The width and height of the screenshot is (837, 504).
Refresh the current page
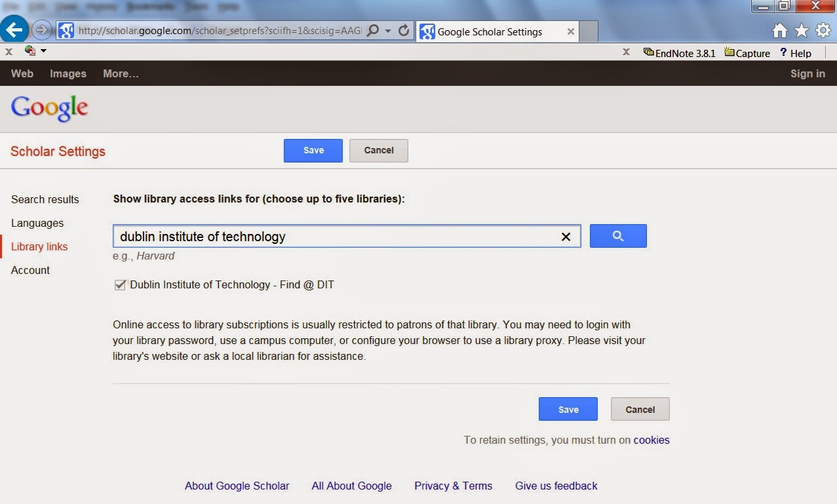pos(404,31)
